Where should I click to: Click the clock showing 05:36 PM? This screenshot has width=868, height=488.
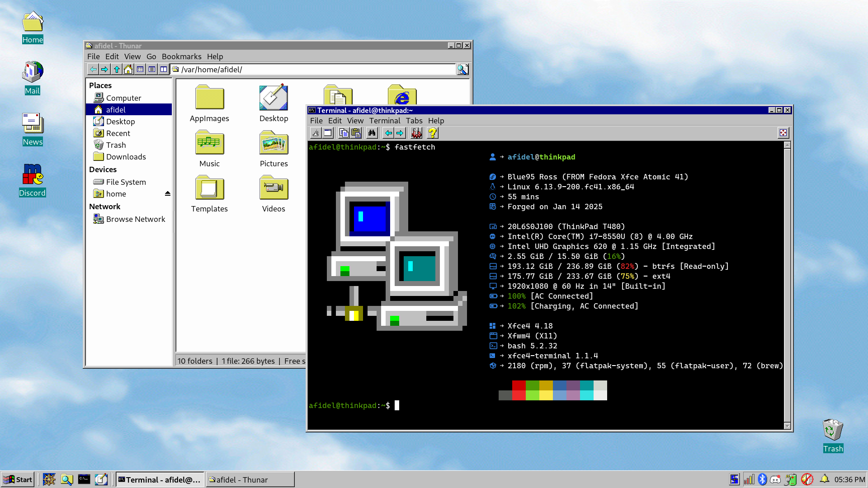[x=849, y=479]
